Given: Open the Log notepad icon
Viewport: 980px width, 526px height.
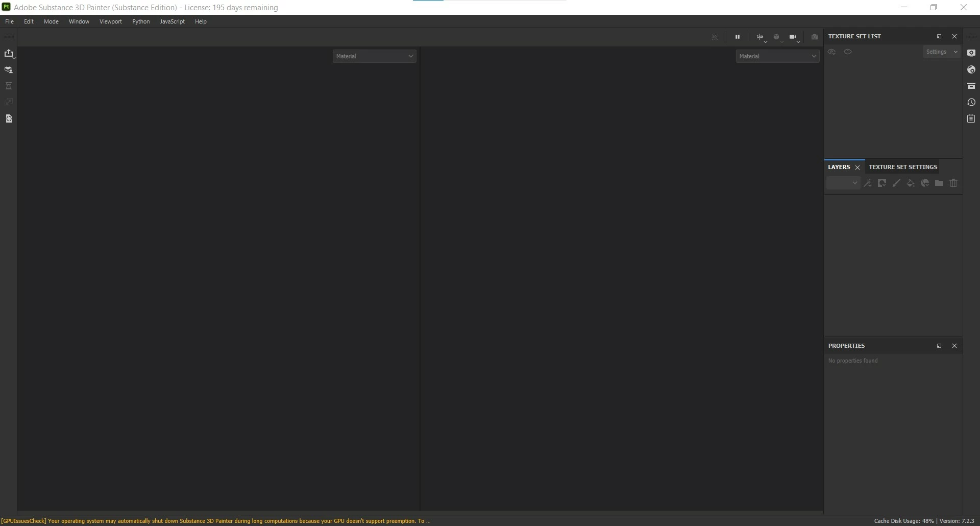Looking at the screenshot, I should [x=971, y=118].
